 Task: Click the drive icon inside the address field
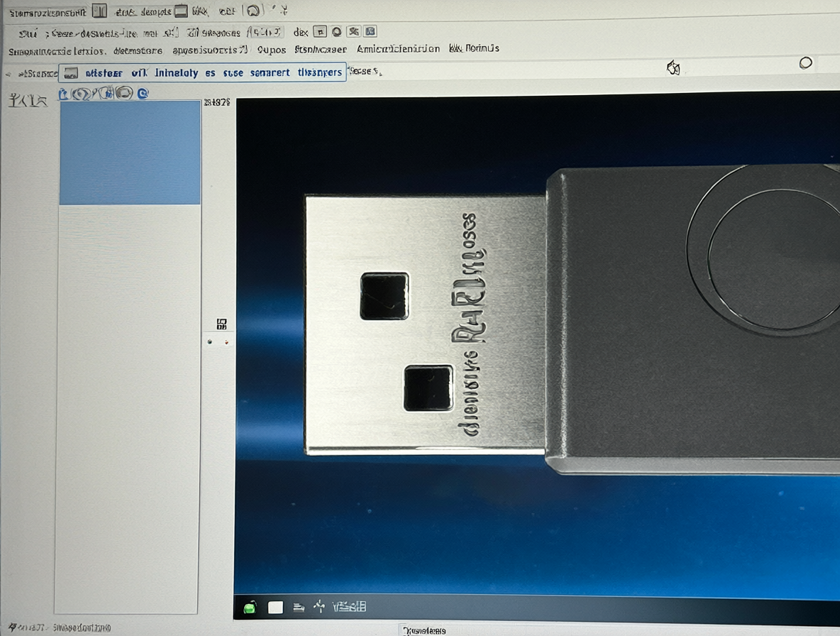71,73
